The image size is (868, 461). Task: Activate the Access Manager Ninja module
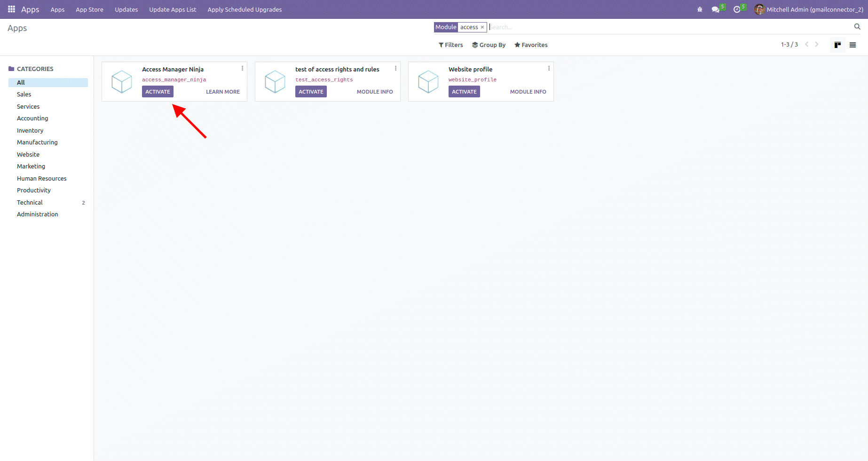158,92
